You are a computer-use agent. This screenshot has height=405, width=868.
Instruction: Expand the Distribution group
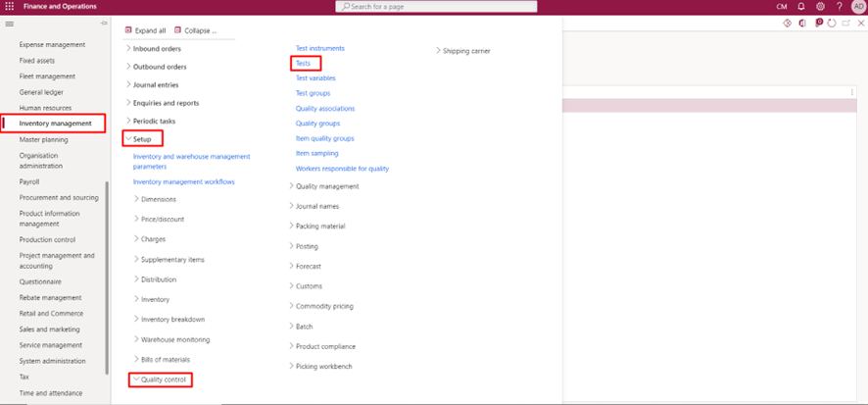tap(155, 279)
